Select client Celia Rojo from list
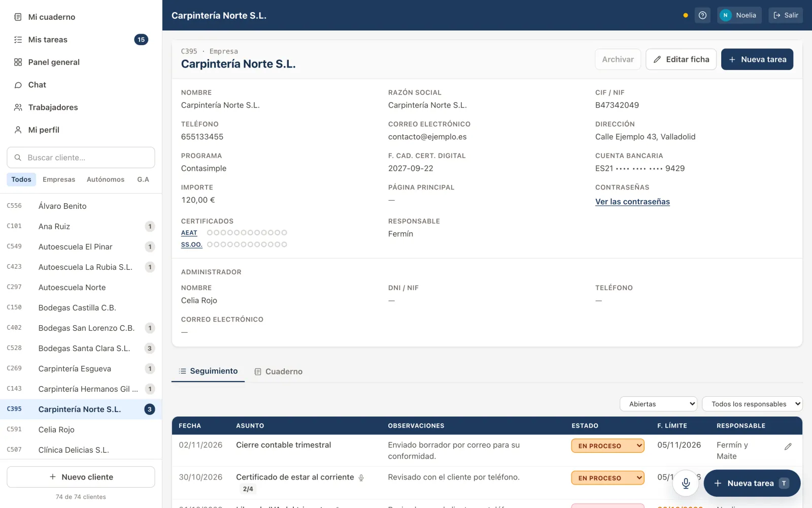 point(81,429)
